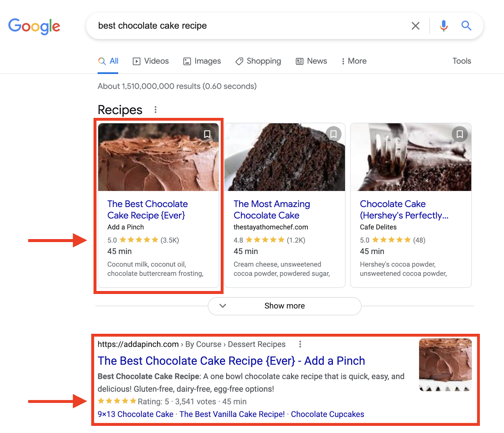Expand recipes with Show more

tap(284, 306)
